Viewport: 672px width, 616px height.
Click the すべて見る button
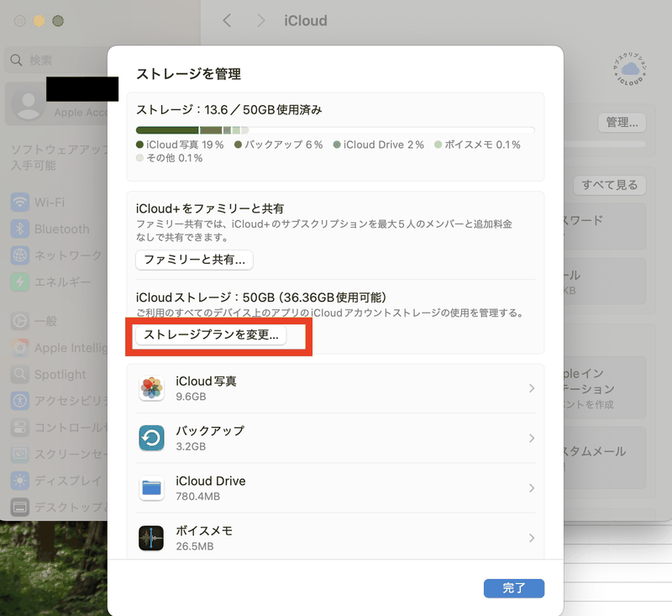(x=610, y=185)
